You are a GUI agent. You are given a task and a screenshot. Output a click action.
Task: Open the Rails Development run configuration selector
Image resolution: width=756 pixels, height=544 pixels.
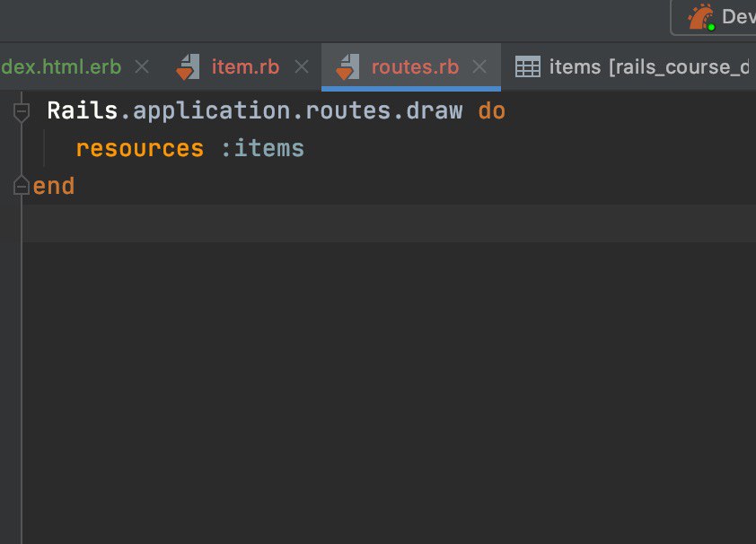pos(714,17)
